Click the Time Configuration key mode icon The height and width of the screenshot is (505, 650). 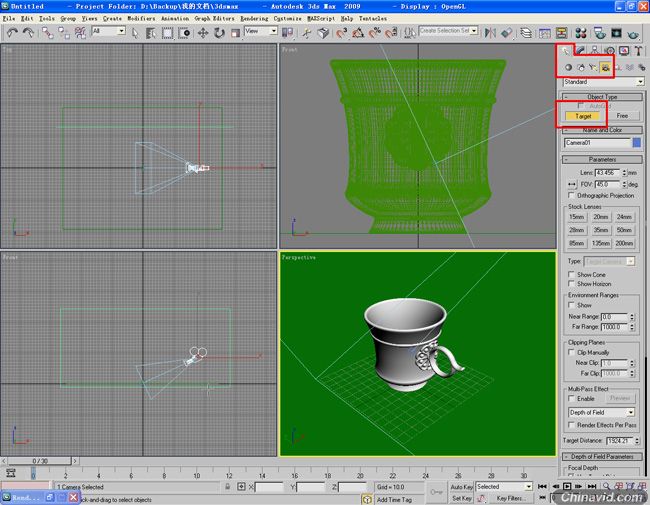[x=541, y=497]
